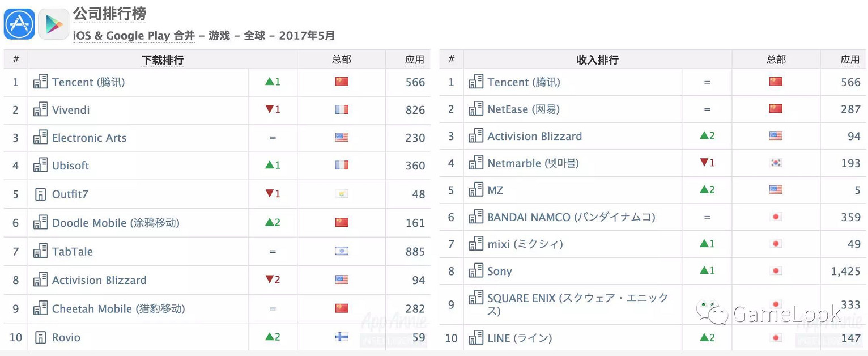Click the 游戏 category filter
868x356 pixels.
pos(219,36)
